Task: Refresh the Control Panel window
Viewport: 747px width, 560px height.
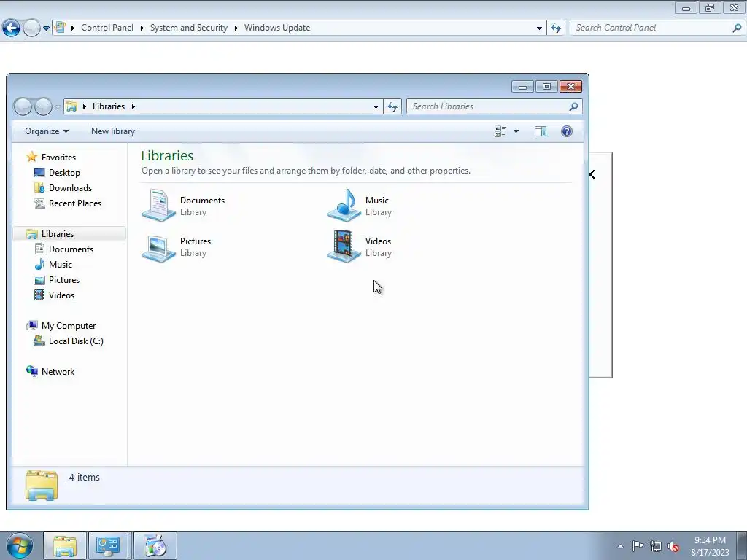Action: [556, 28]
